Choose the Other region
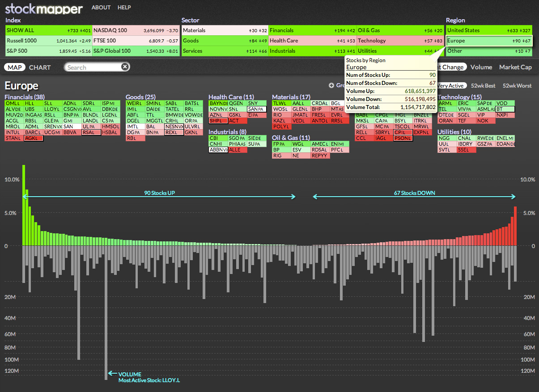This screenshot has height=392, width=539. (489, 51)
